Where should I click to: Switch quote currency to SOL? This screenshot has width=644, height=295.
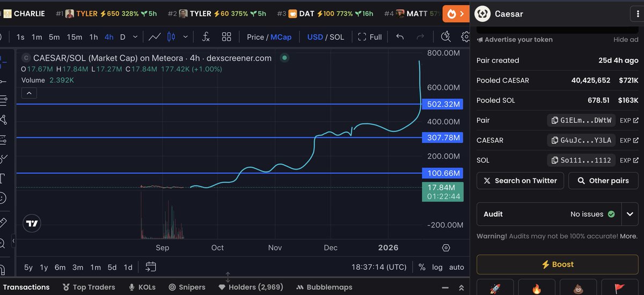point(336,37)
